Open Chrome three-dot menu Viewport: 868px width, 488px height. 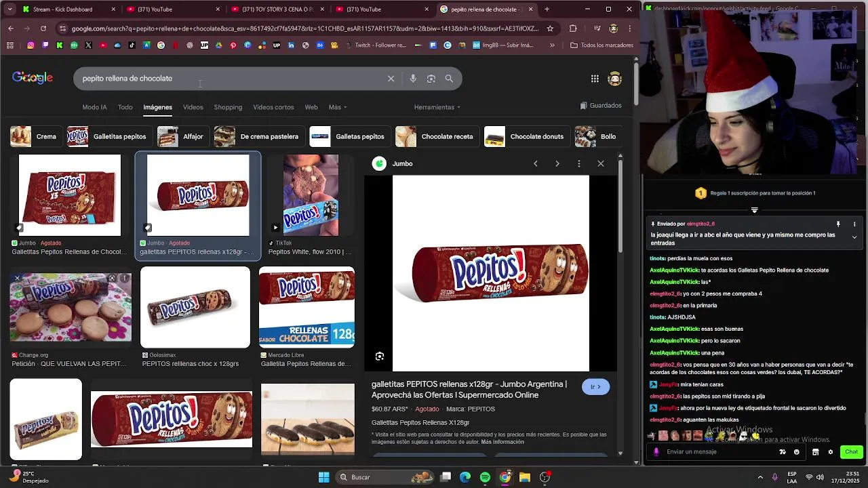tap(630, 28)
